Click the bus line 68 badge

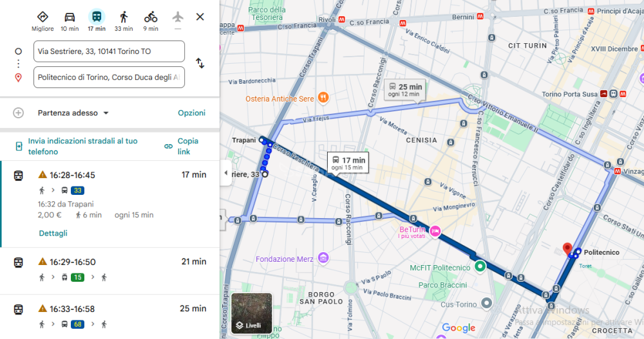(77, 324)
